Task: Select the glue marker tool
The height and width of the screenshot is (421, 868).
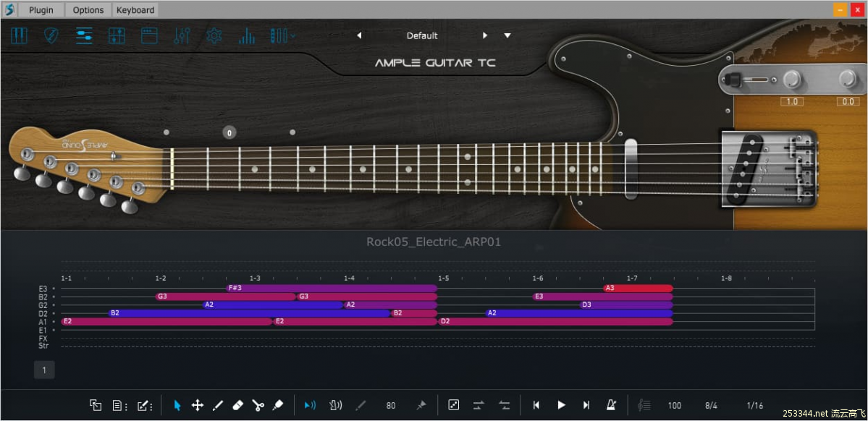Action: click(x=278, y=406)
